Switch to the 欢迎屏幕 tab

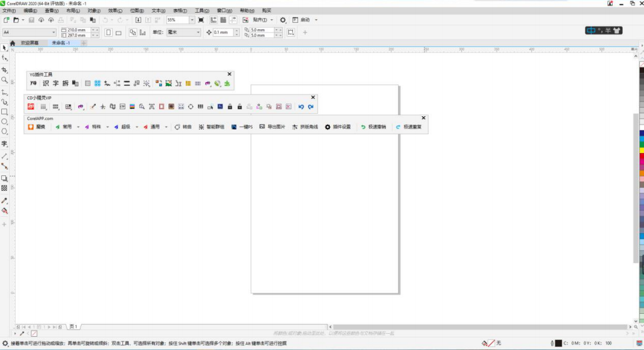[29, 43]
